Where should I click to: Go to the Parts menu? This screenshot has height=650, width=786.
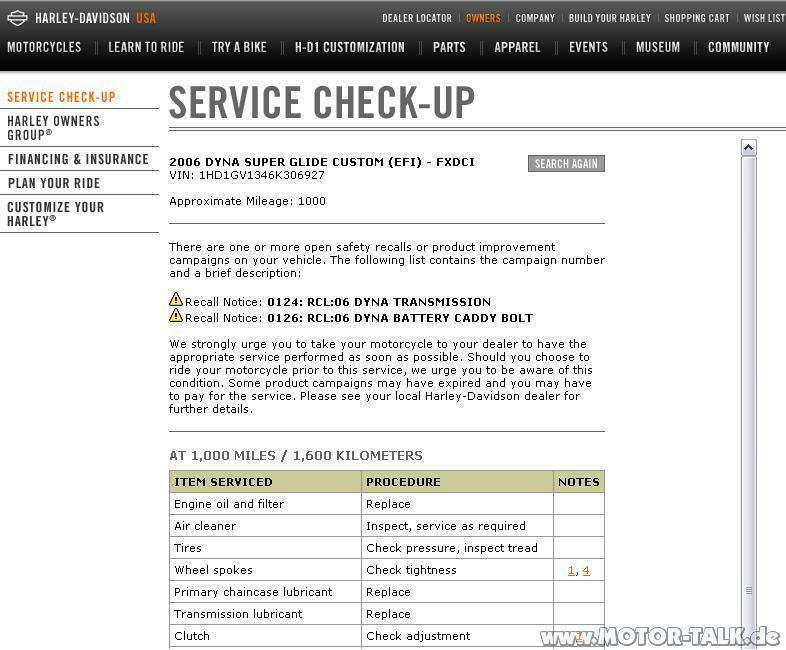pos(449,47)
